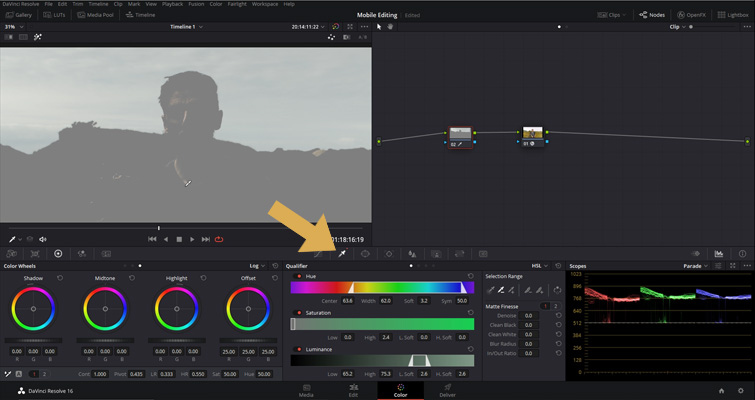Click the loop playback icon
Screen dimensions: 755x400
(219, 239)
